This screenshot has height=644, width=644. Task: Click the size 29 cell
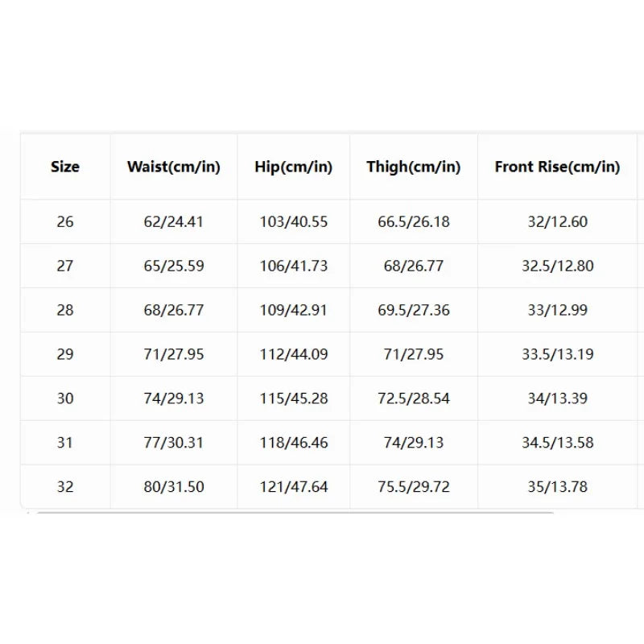(65, 354)
